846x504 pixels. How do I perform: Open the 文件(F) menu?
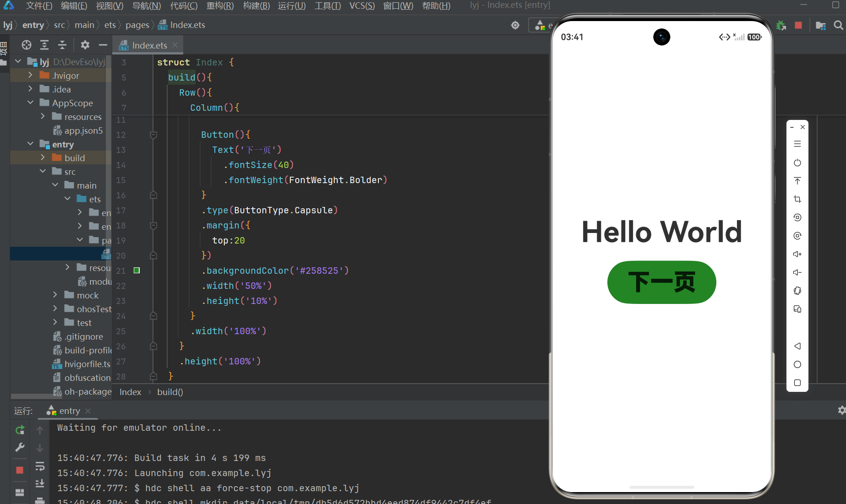tap(39, 5)
